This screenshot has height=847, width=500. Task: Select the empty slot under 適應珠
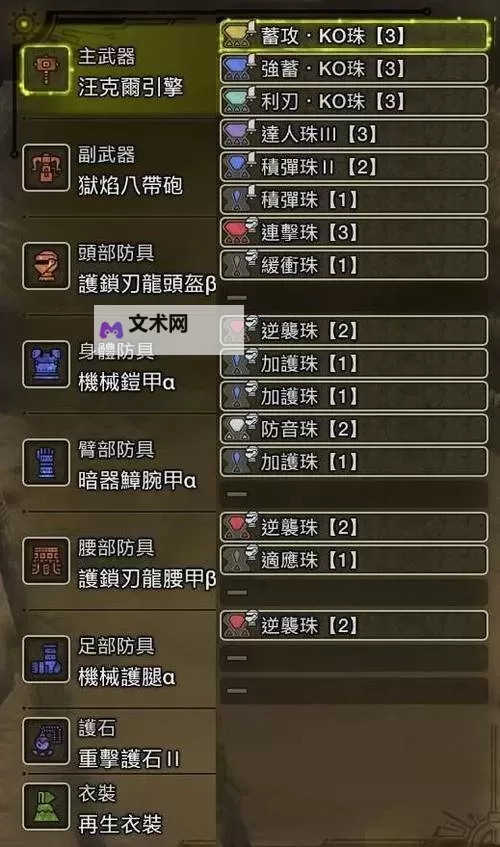(x=354, y=593)
